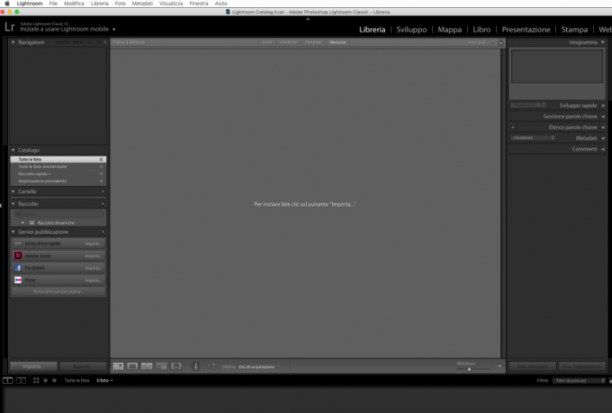Image resolution: width=612 pixels, height=413 pixels.
Task: Expand Gestione parole chiave panel
Action: pos(603,116)
